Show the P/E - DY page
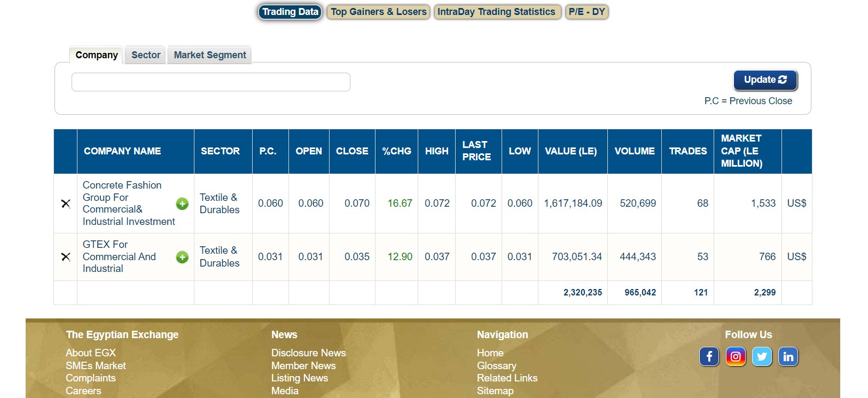868x398 pixels. [587, 12]
